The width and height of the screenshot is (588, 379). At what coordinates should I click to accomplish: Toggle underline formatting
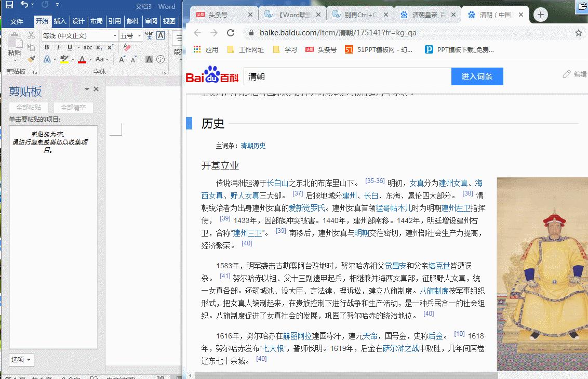69,47
